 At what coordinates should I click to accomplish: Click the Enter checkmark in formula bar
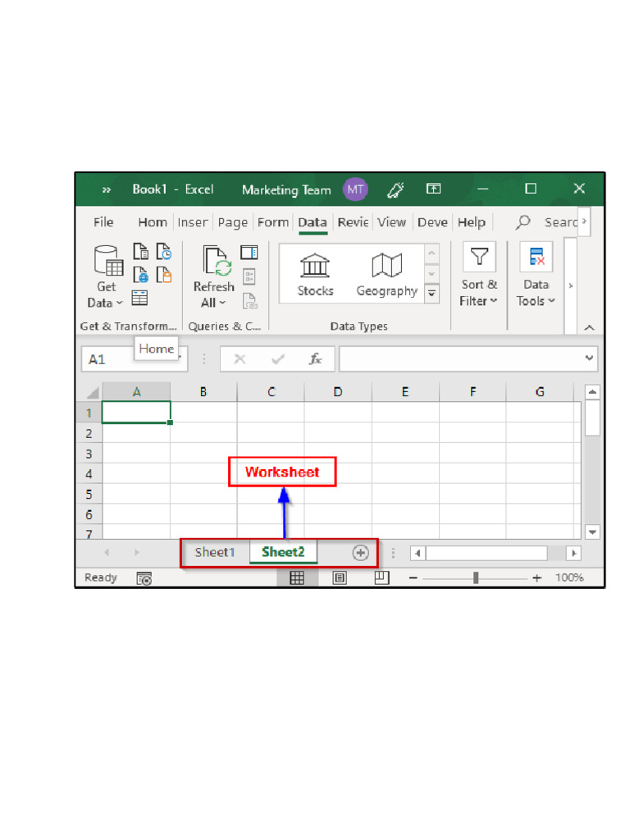(x=278, y=359)
